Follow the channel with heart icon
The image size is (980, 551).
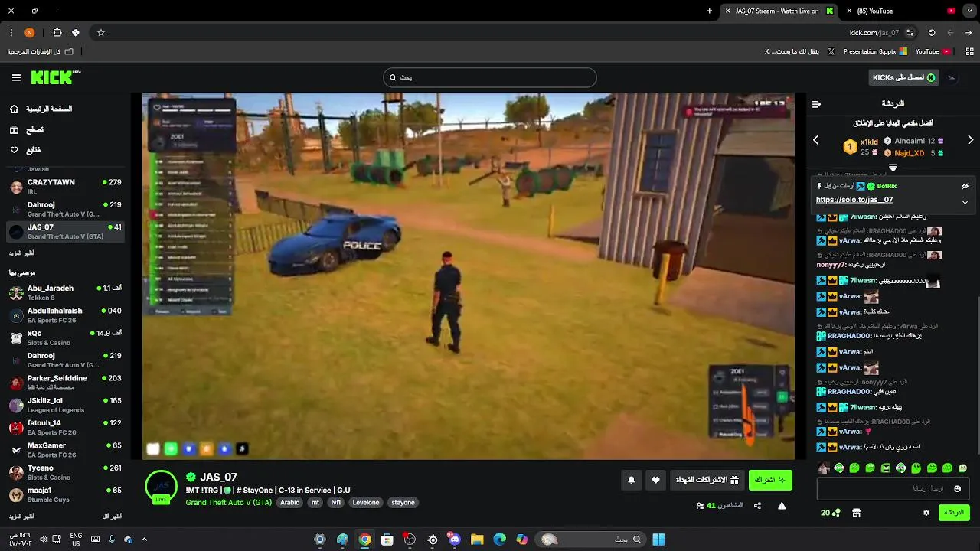click(656, 481)
